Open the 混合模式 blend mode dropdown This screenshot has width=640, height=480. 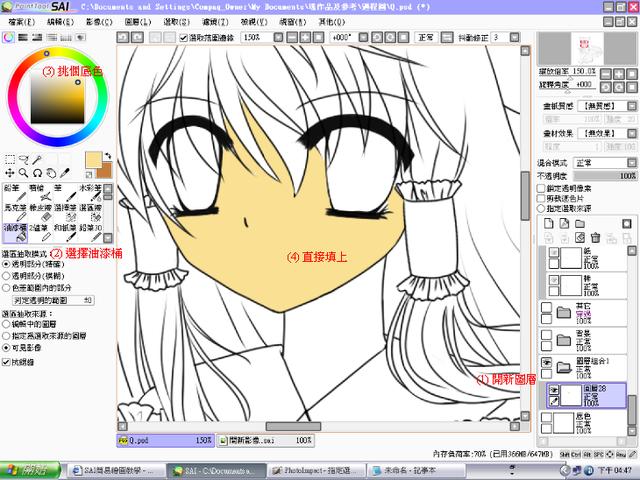pyautogui.click(x=631, y=162)
